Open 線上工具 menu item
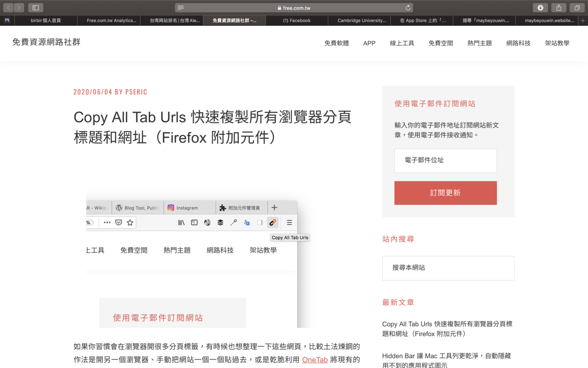This screenshot has width=588, height=368. [402, 43]
